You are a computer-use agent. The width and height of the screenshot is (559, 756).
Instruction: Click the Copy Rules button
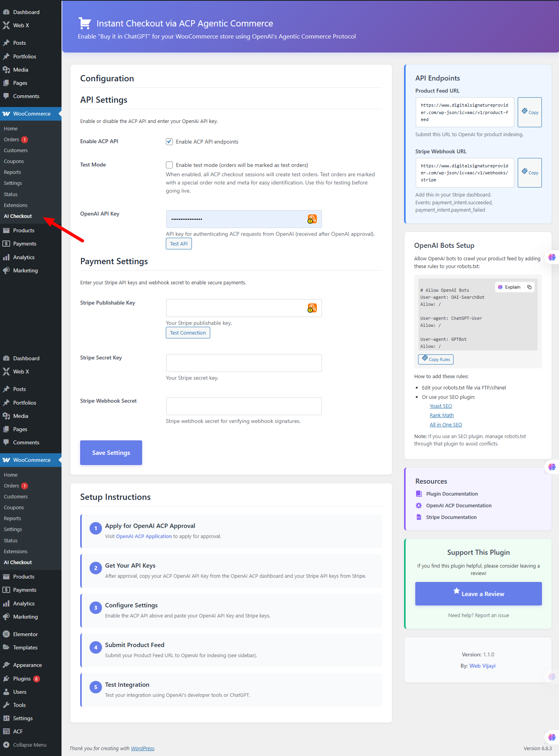(x=436, y=359)
